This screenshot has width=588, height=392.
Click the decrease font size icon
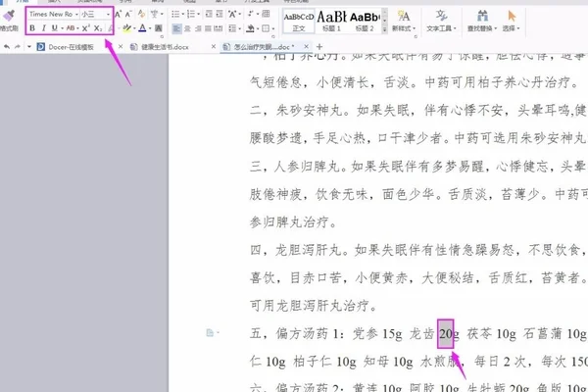click(x=128, y=15)
